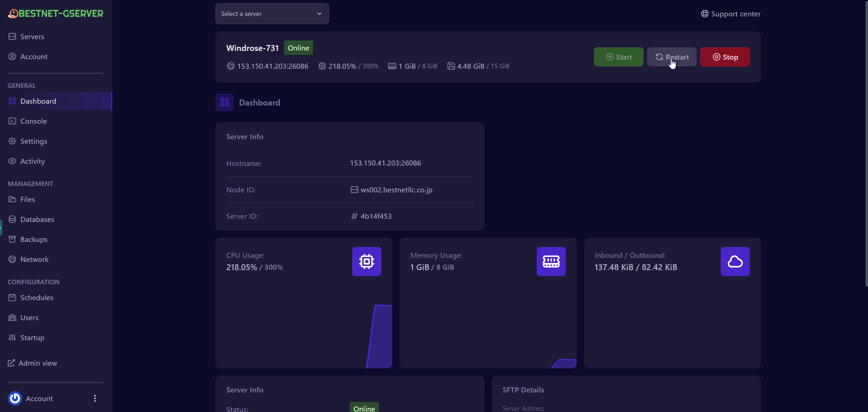Click the CPU chip icon in CPU Usage card
Screen dimensions: 868x412
(x=366, y=261)
